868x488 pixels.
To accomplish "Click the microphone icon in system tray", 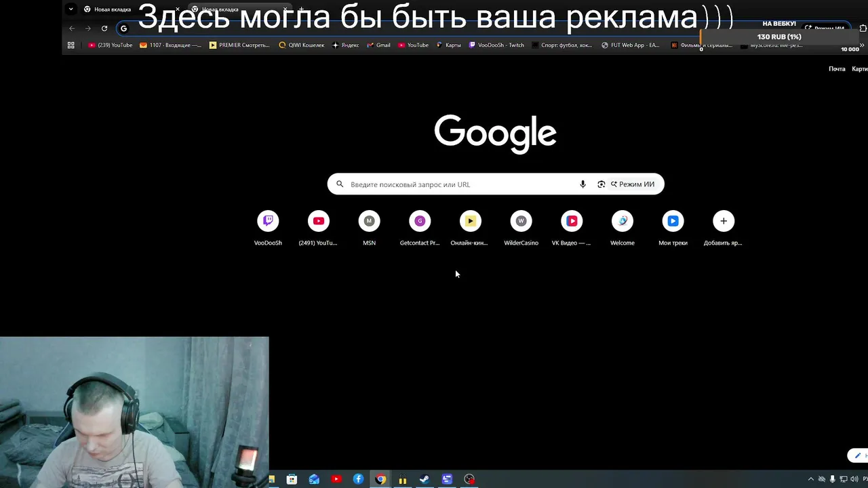I will [x=833, y=479].
